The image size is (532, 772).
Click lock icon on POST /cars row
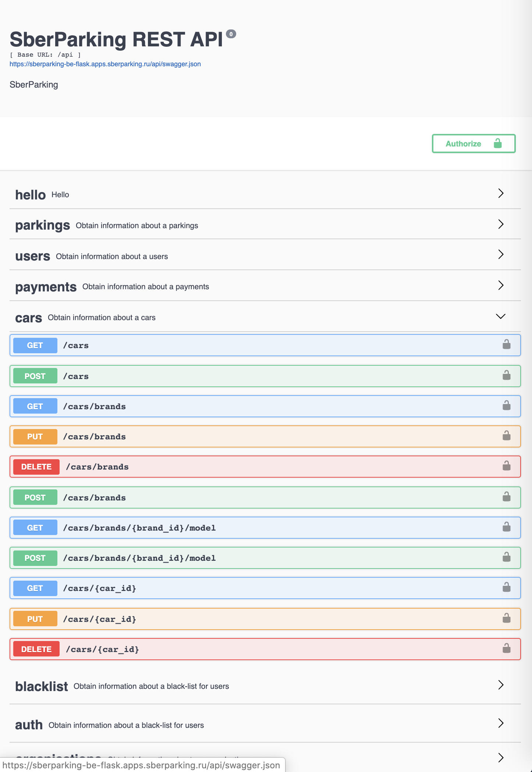(506, 376)
